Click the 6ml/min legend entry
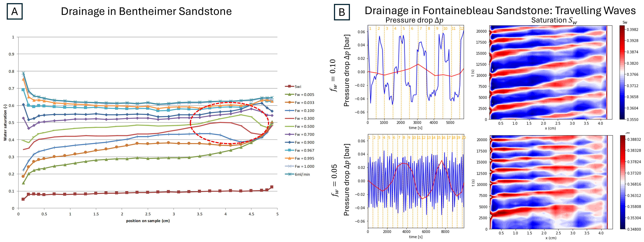The width and height of the screenshot is (644, 242). point(302,174)
